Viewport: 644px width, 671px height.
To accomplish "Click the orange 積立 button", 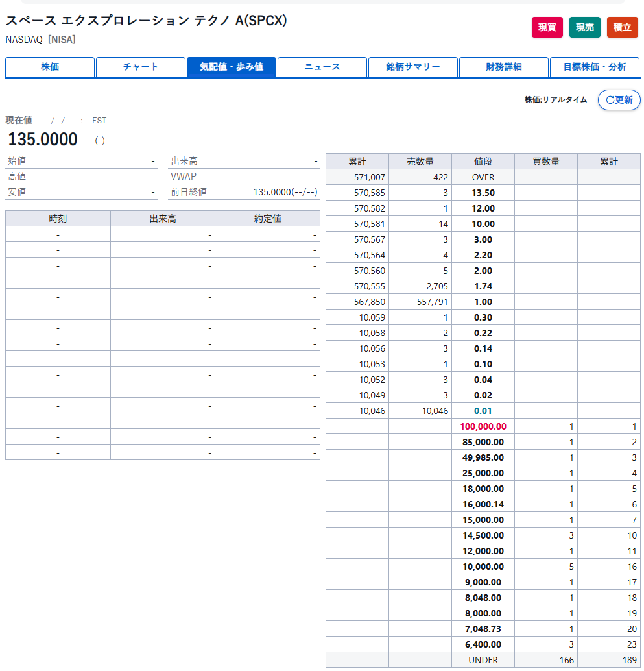I will (622, 27).
